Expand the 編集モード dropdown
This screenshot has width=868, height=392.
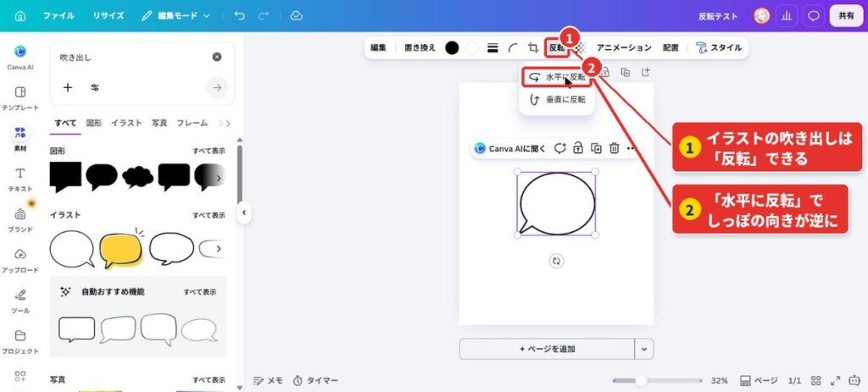pos(176,16)
